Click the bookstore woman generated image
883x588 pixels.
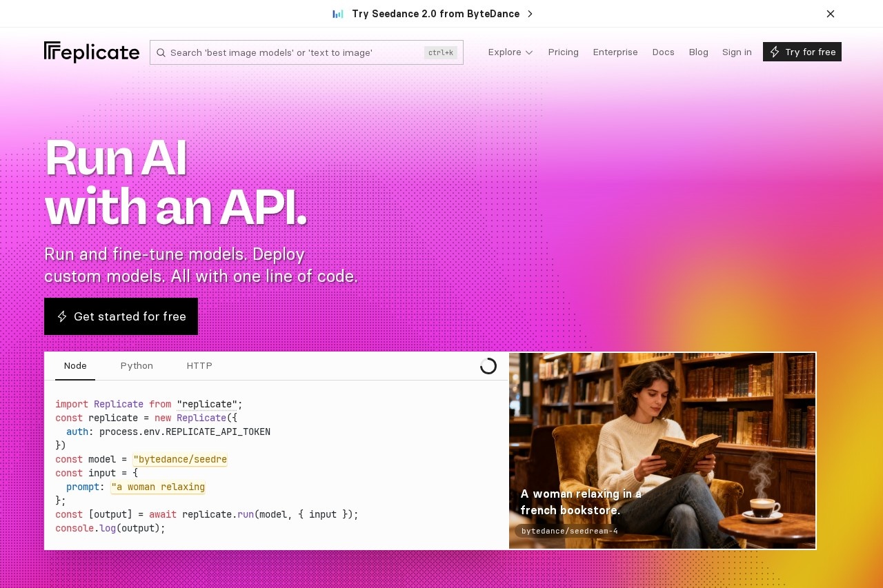tap(662, 451)
